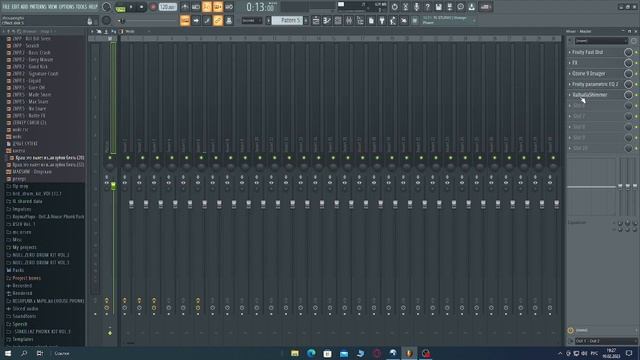Open the ValhallaShimmer effect slot
Image resolution: width=640 pixels, height=360 pixels.
(590, 95)
